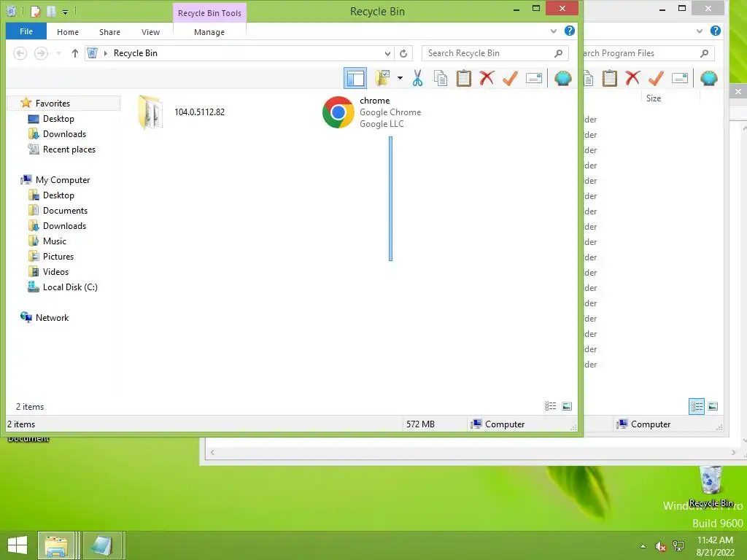Image resolution: width=747 pixels, height=560 pixels.
Task: Open Help icon in Program Files window
Action: pos(715,31)
